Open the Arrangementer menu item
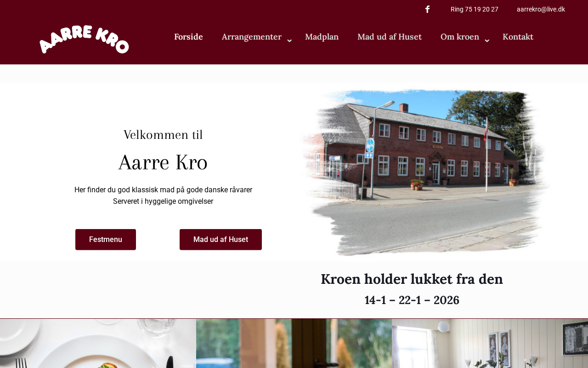The image size is (588, 368). [x=252, y=37]
